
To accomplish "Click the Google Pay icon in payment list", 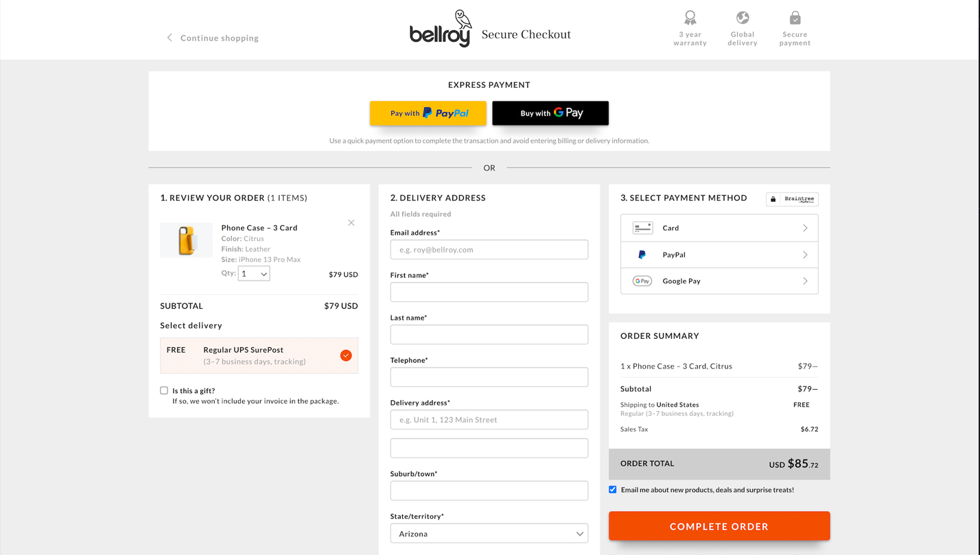I will (642, 281).
